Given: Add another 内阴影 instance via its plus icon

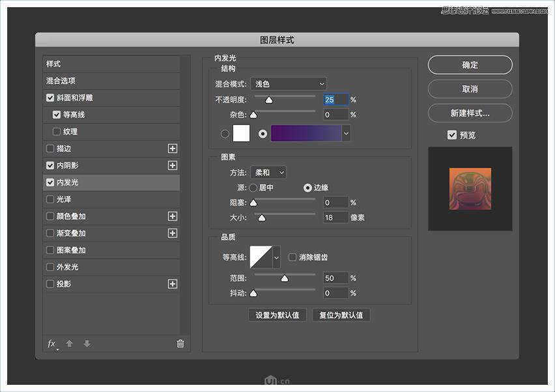Looking at the screenshot, I should [173, 165].
